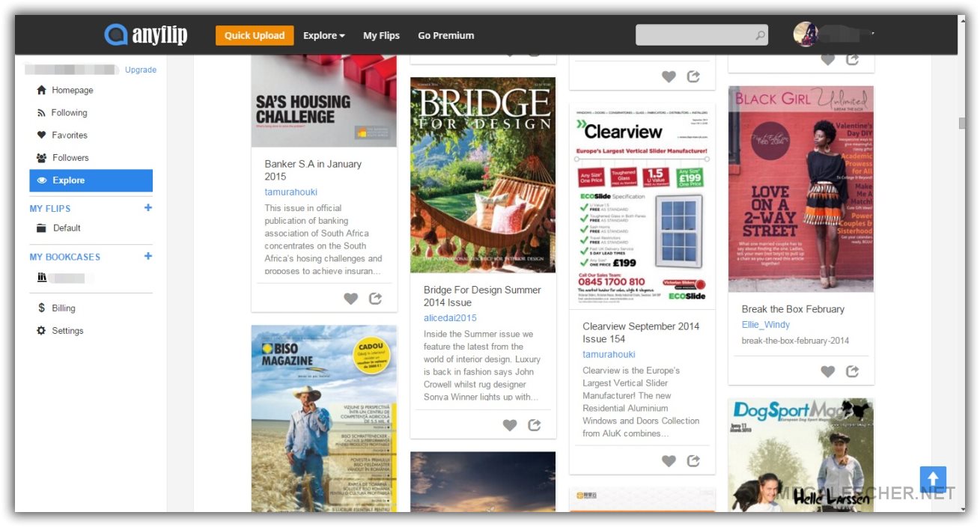Open Clearview cover thumbnail
Image resolution: width=980 pixels, height=527 pixels.
(x=642, y=207)
